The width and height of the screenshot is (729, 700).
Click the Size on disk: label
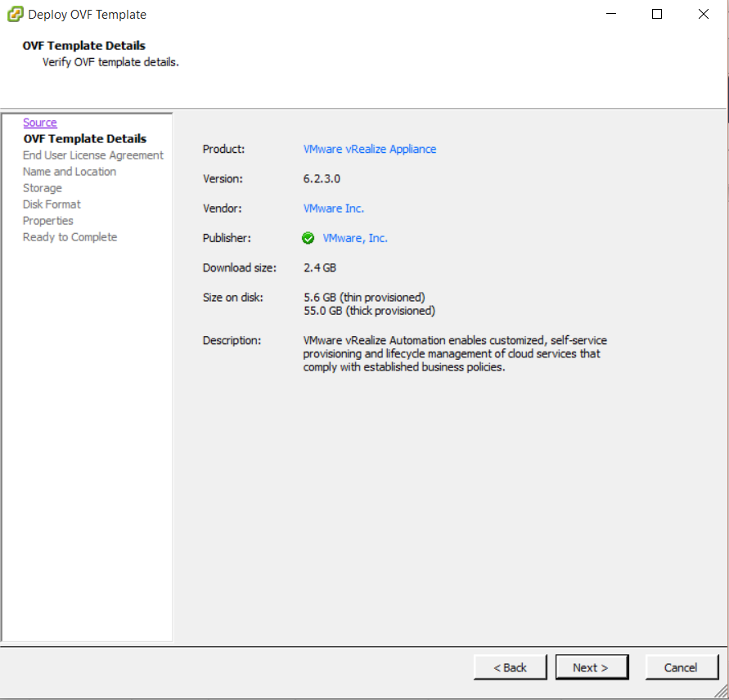point(233,298)
